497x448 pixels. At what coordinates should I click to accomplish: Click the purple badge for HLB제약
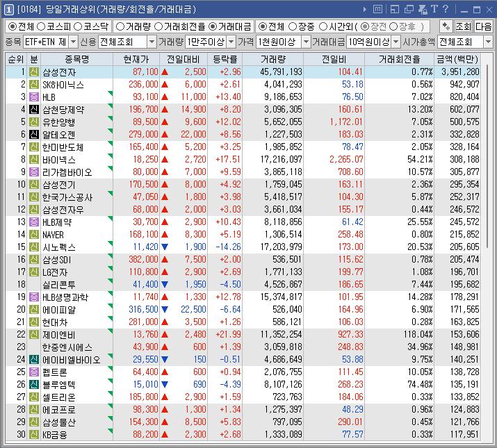coord(34,222)
